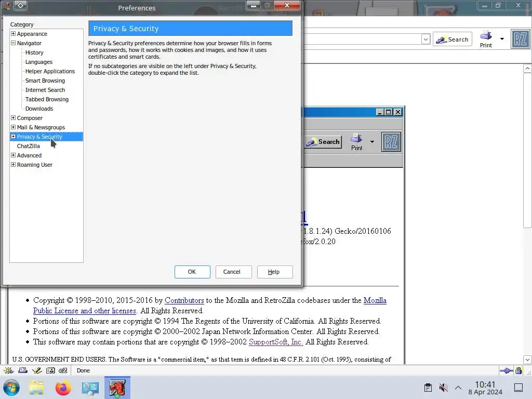Select History under Navigator
This screenshot has height=399, width=532.
tap(34, 52)
